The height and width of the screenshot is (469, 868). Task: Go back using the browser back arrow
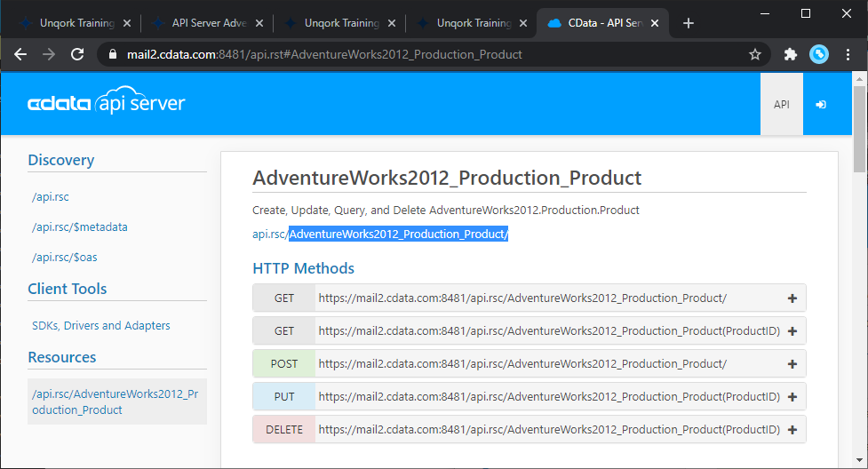(20, 54)
